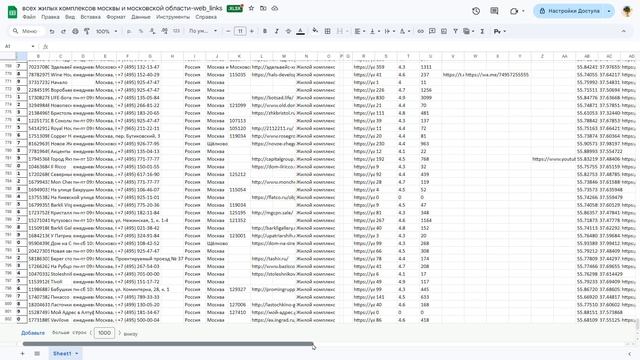Open Sheet1 tab options arrow
This screenshot has height=360, width=640.
click(77, 353)
